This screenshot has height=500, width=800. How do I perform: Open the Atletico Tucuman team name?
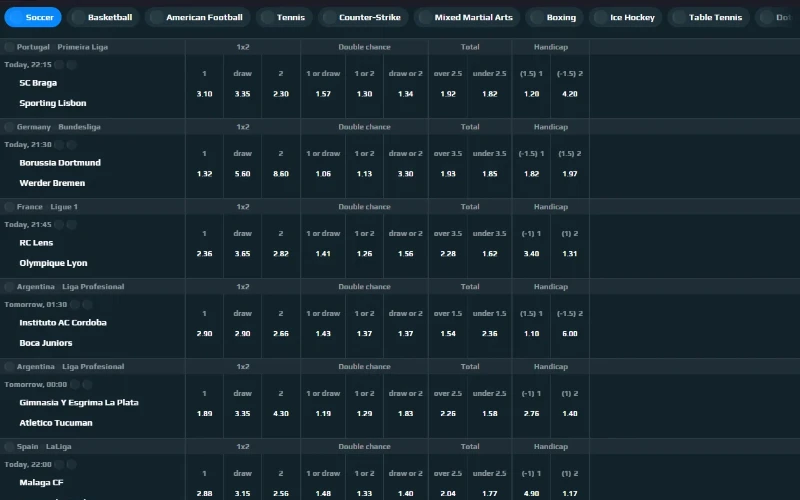click(56, 423)
